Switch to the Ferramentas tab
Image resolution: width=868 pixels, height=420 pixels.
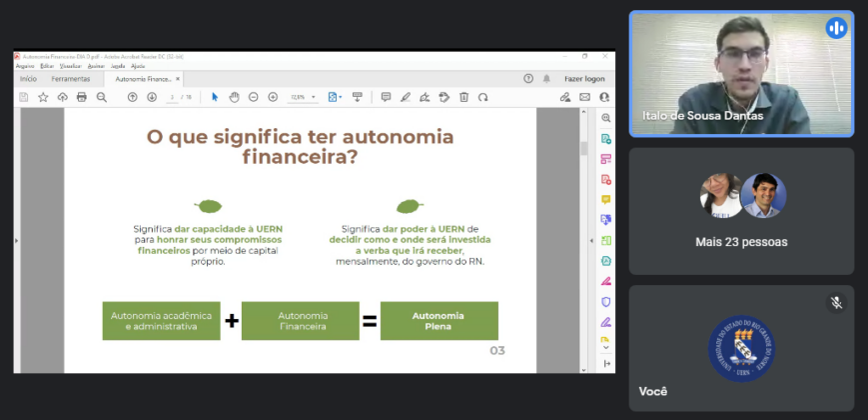point(71,79)
